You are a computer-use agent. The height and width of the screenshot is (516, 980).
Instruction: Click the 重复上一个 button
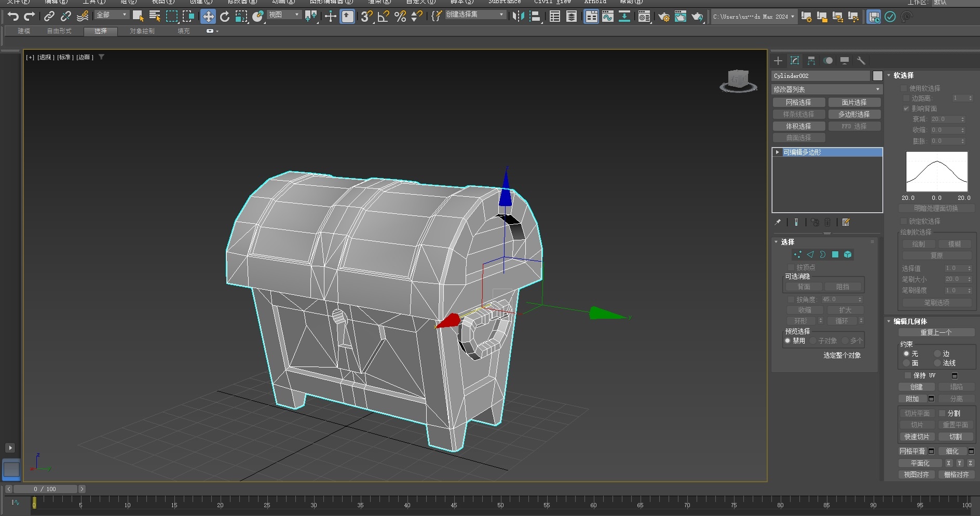pos(936,332)
